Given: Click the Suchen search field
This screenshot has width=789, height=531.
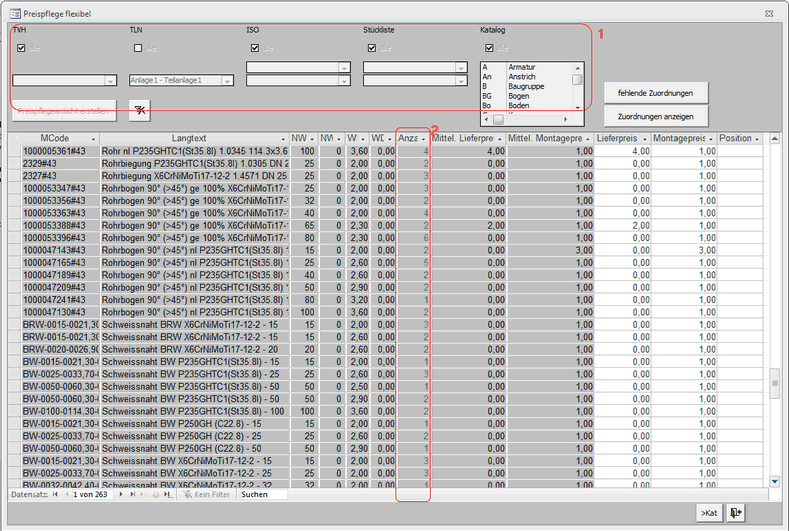Looking at the screenshot, I should 262,495.
